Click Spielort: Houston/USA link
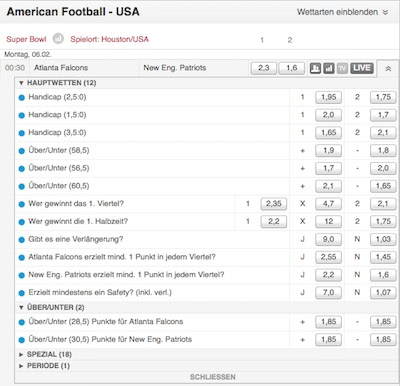Image resolution: width=400 pixels, height=386 pixels. 109,39
